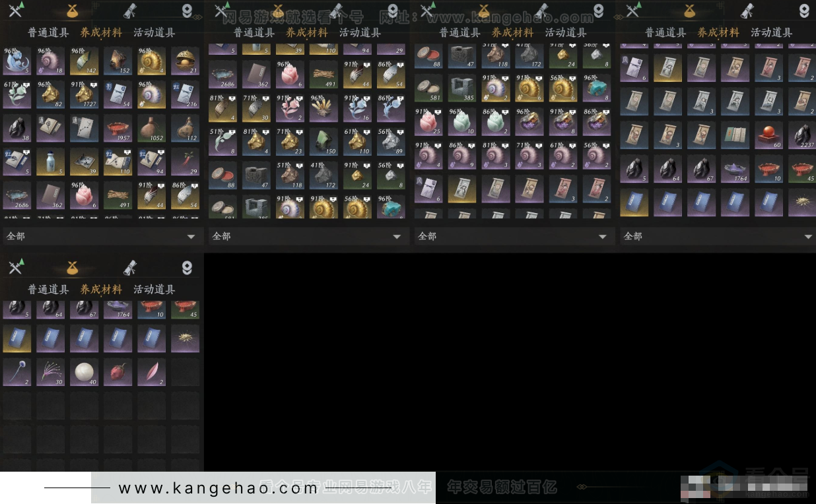Select the white pearl item with count 40
Screen dimensions: 816x504
coord(84,372)
